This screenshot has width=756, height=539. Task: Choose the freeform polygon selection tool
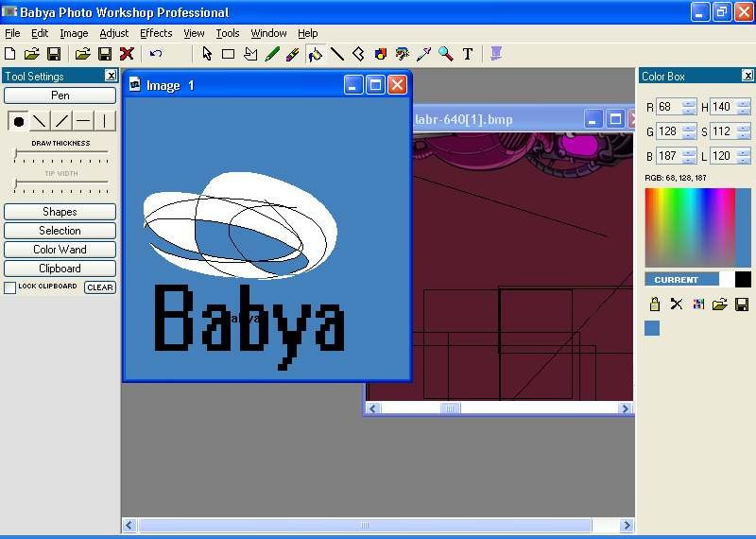[x=250, y=54]
